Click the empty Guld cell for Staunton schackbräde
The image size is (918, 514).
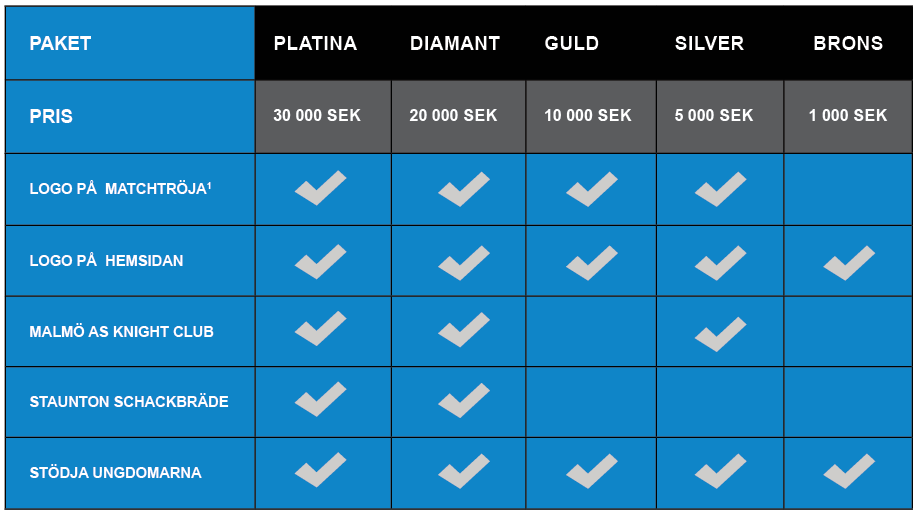591,402
